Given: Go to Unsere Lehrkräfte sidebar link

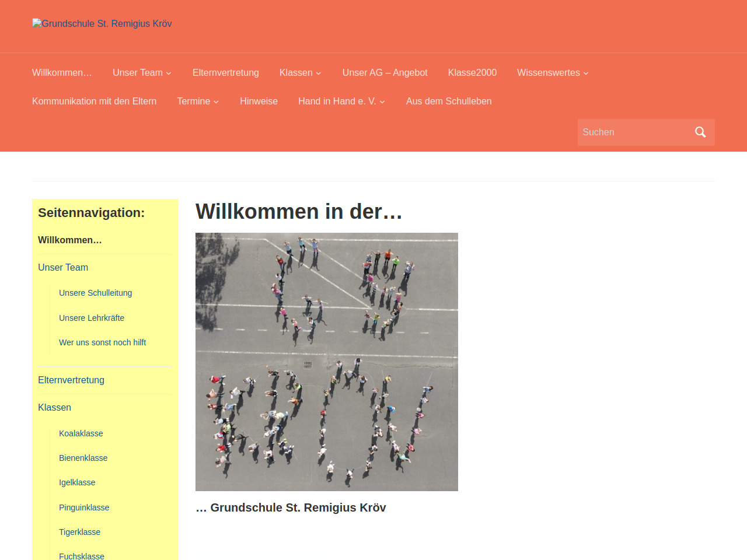Looking at the screenshot, I should 92,318.
